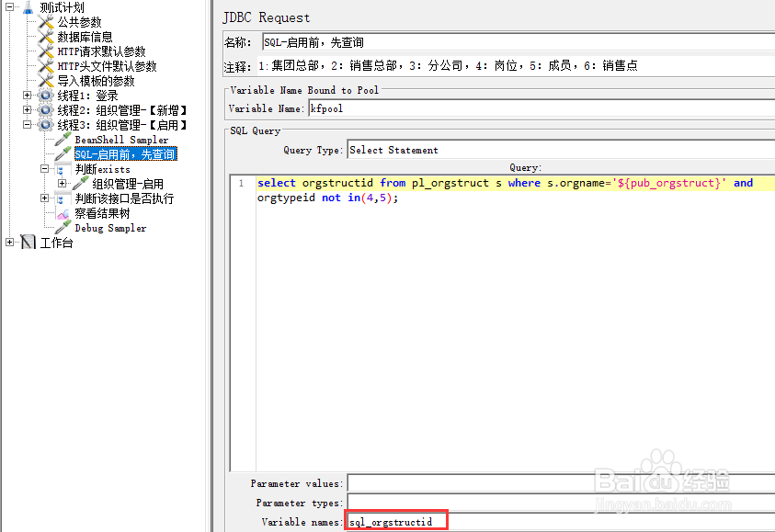
Task: Click the Parameter types field
Action: click(x=561, y=503)
